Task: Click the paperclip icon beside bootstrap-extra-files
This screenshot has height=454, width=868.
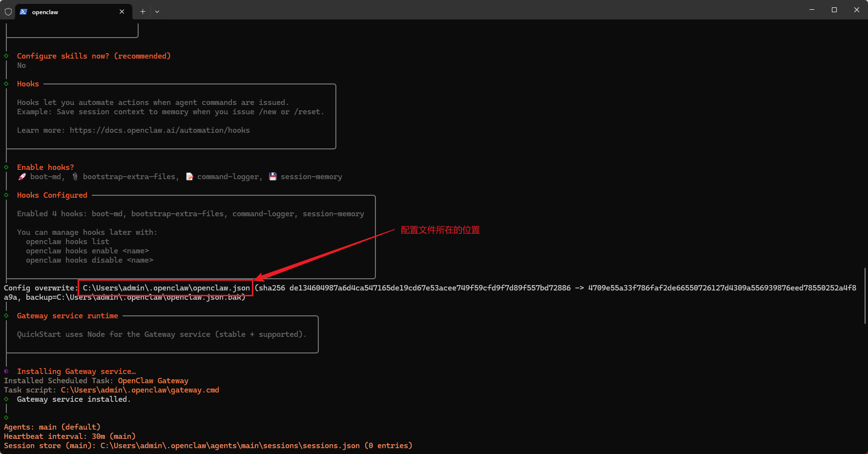Action: click(75, 177)
